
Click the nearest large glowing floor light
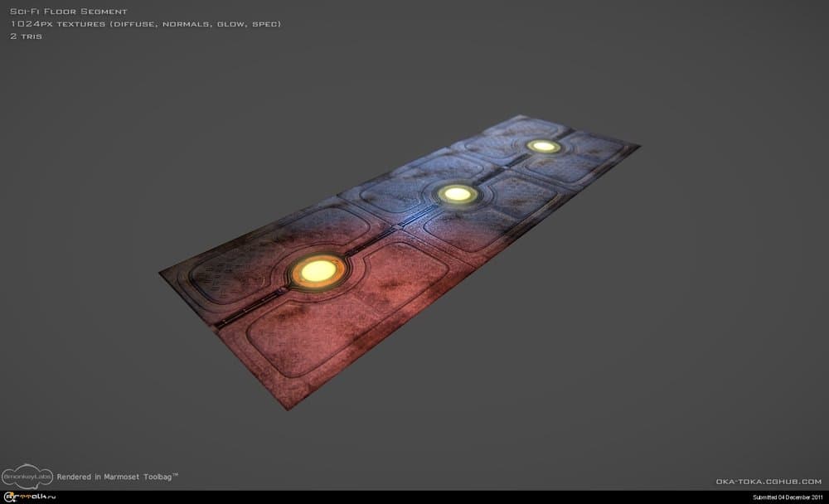tap(316, 269)
